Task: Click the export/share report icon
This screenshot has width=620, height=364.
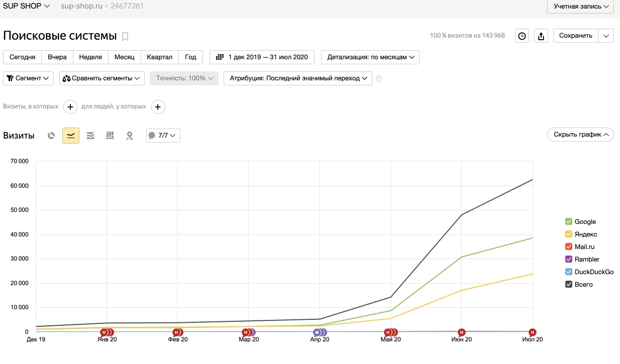Action: click(541, 36)
